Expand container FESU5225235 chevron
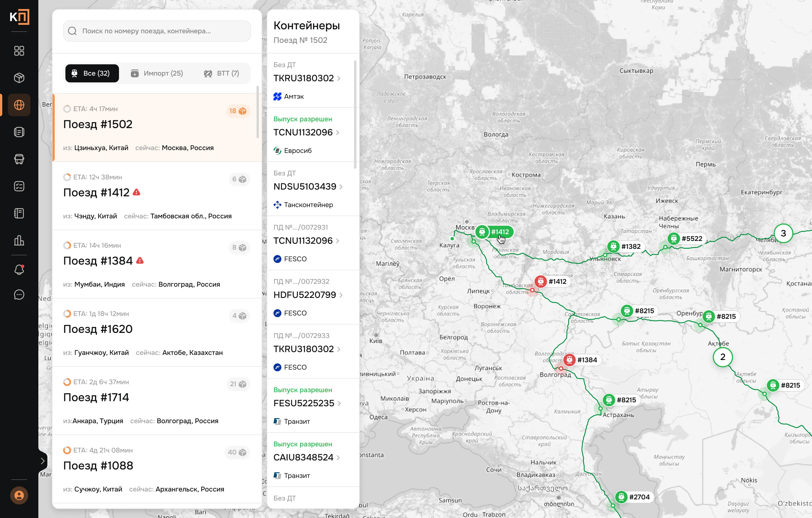812x518 pixels. [x=339, y=403]
